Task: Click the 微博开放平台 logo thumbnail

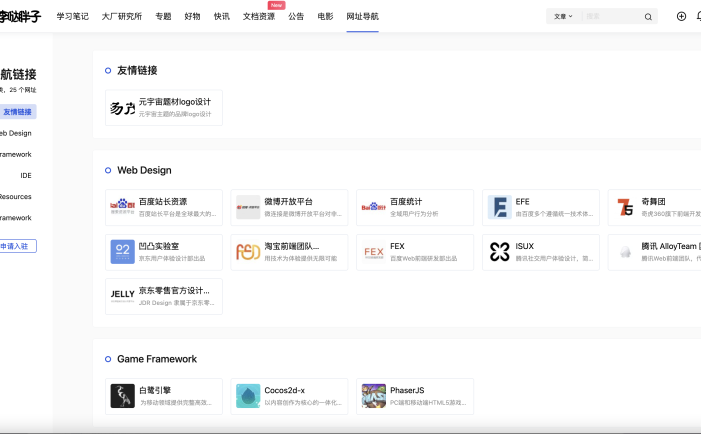Action: [x=248, y=207]
